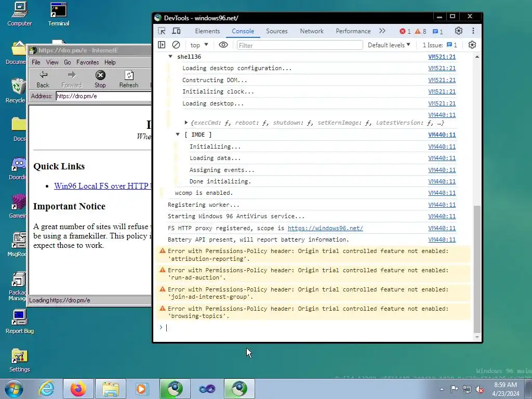Switch to the Console tab
Viewport: 532px width, 399px height.
click(243, 31)
